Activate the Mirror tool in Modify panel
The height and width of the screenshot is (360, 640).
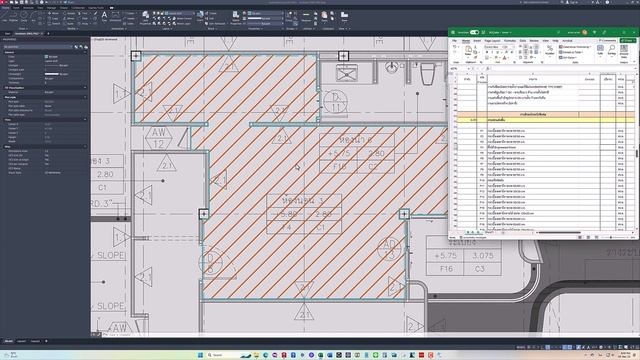coord(69,18)
